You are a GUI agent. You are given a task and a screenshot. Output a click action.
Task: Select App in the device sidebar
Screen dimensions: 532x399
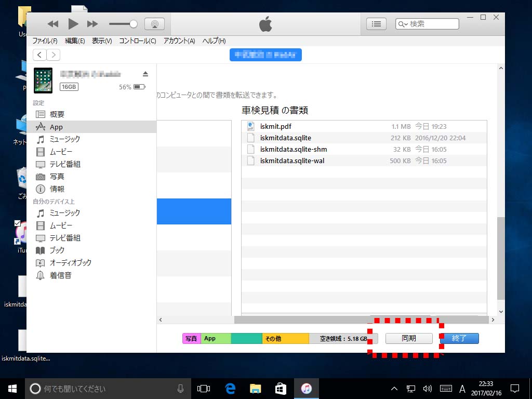click(x=56, y=127)
